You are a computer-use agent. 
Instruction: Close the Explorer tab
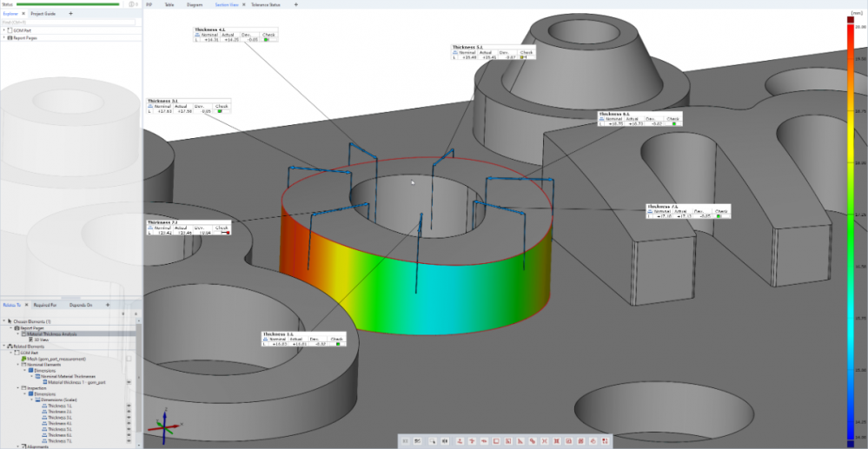tap(23, 14)
